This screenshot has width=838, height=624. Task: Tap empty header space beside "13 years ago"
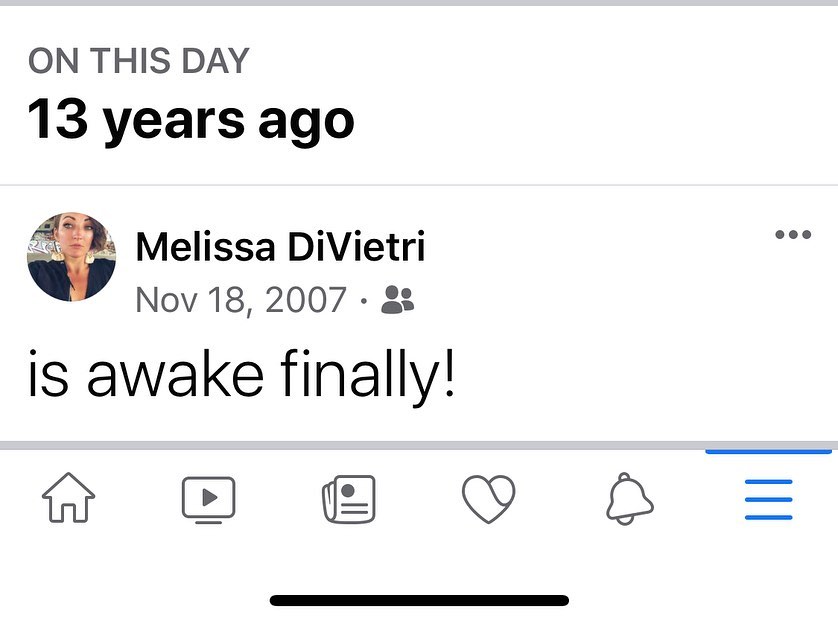600,120
